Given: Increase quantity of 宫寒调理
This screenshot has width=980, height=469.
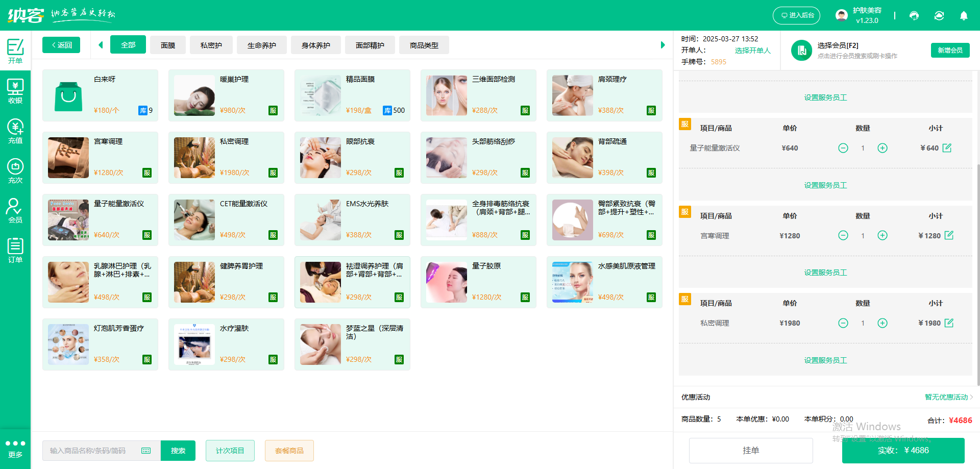Looking at the screenshot, I should click(883, 235).
